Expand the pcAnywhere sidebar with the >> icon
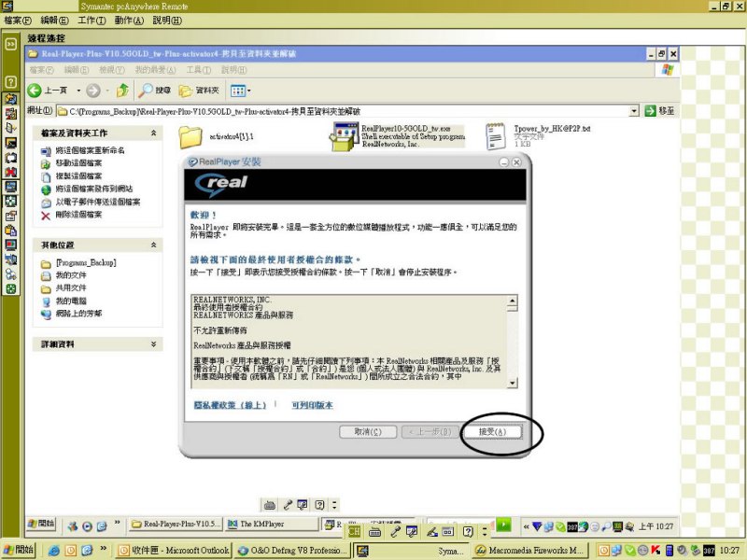This screenshot has height=560, width=747. pyautogui.click(x=10, y=44)
